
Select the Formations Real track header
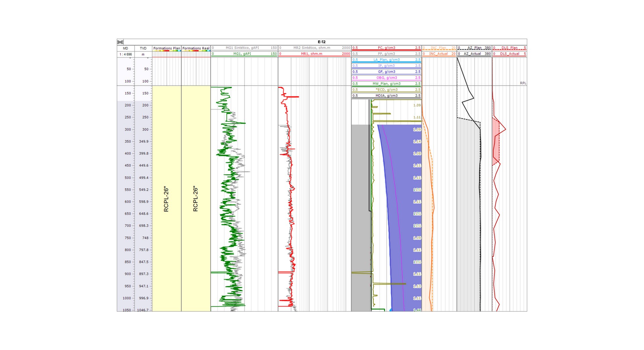coord(196,48)
